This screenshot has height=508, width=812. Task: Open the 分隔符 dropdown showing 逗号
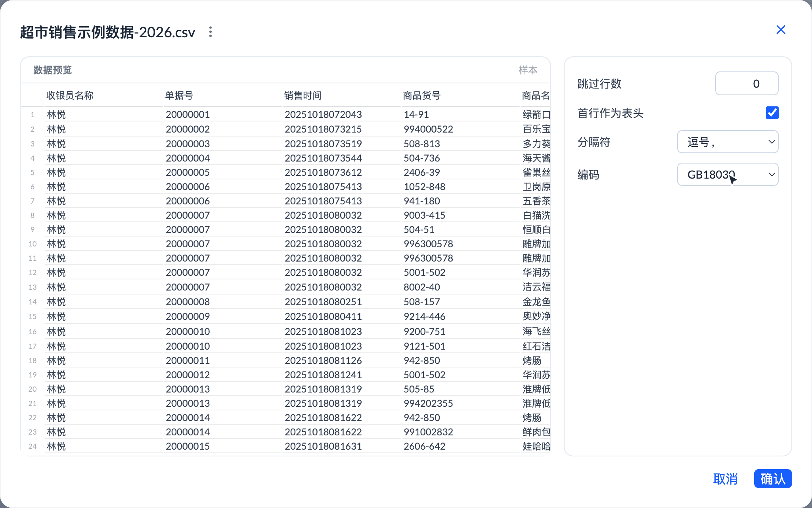pos(728,142)
